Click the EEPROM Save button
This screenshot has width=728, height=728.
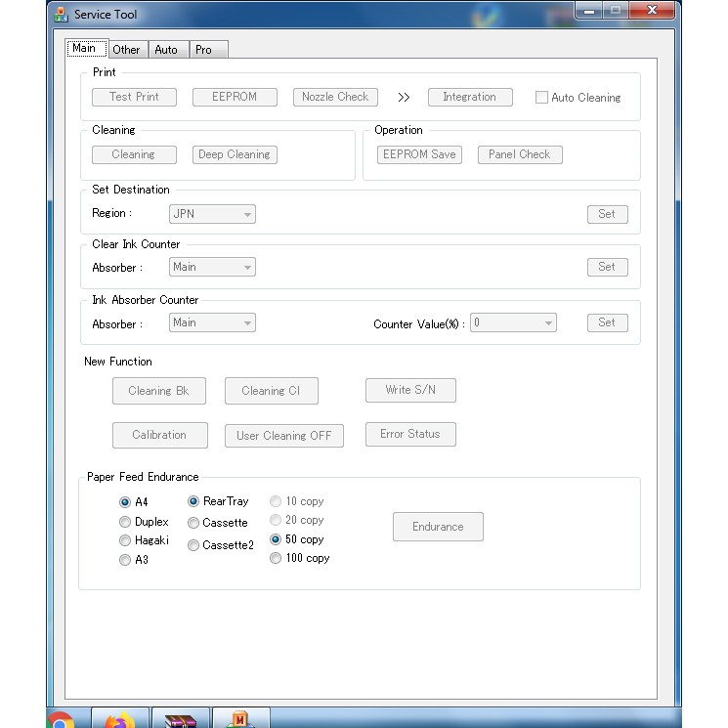(419, 154)
